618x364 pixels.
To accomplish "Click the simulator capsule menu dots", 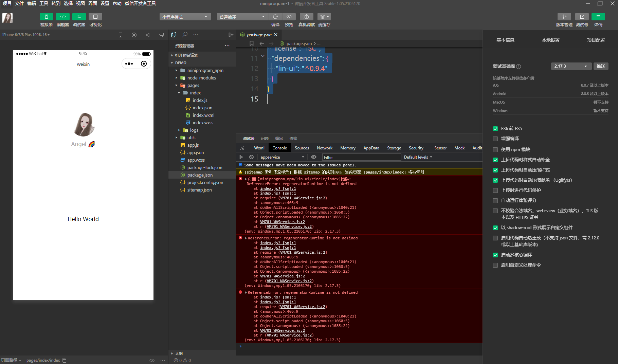I will [x=129, y=64].
